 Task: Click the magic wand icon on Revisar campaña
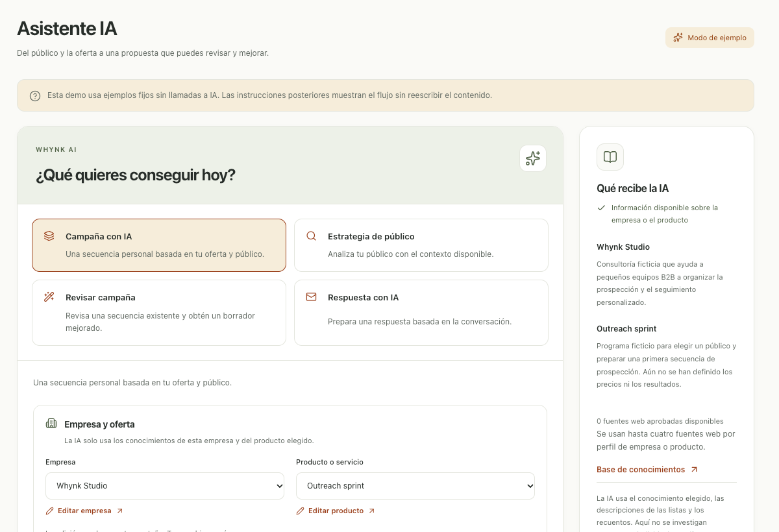(x=49, y=297)
